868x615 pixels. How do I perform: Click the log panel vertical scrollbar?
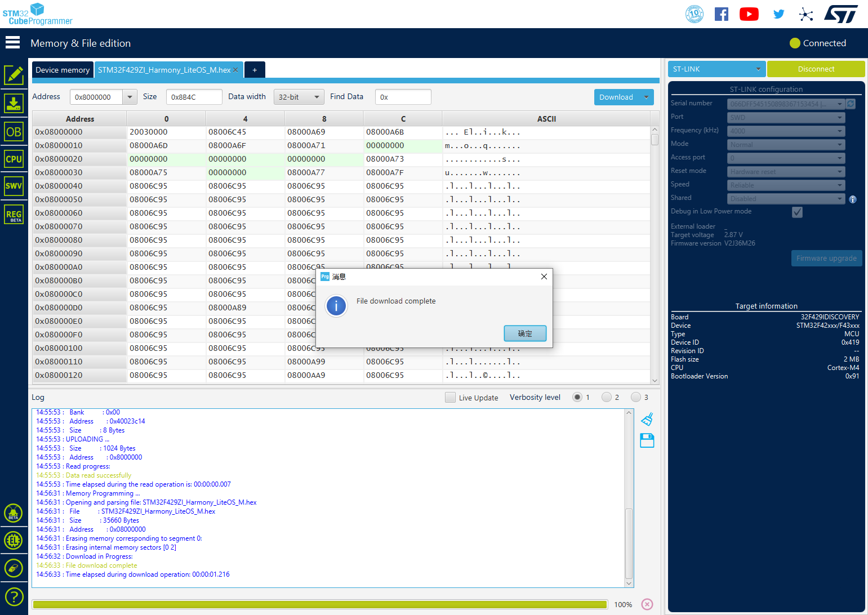coord(629,498)
